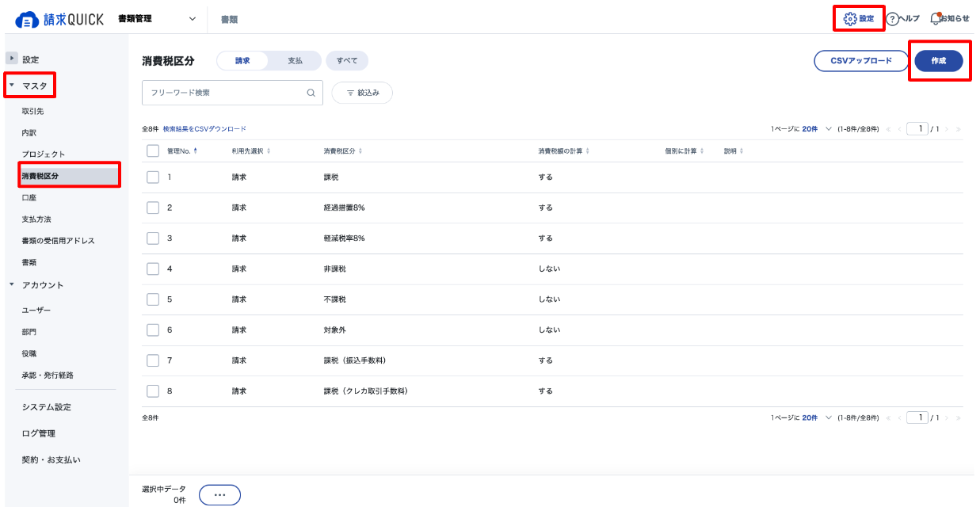Open settings via the gear icon
Image resolution: width=980 pixels, height=507 pixels.
click(x=850, y=18)
